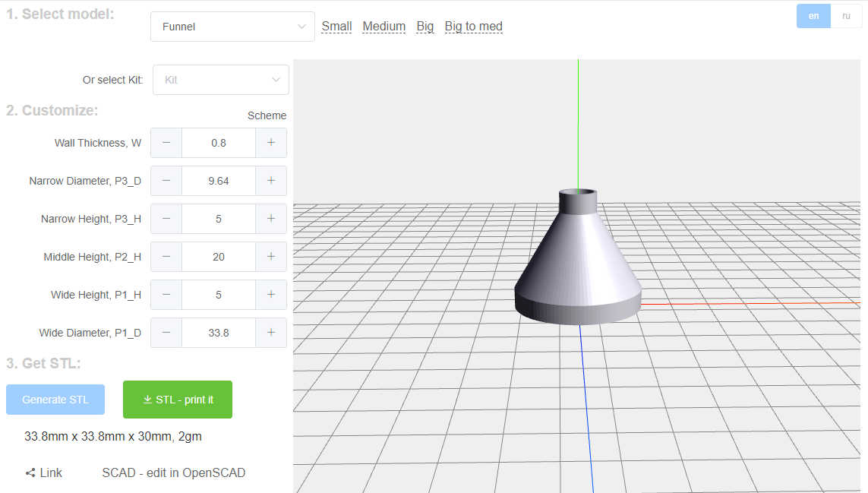This screenshot has width=868, height=493.
Task: Click the Generate STL button
Action: click(x=55, y=400)
